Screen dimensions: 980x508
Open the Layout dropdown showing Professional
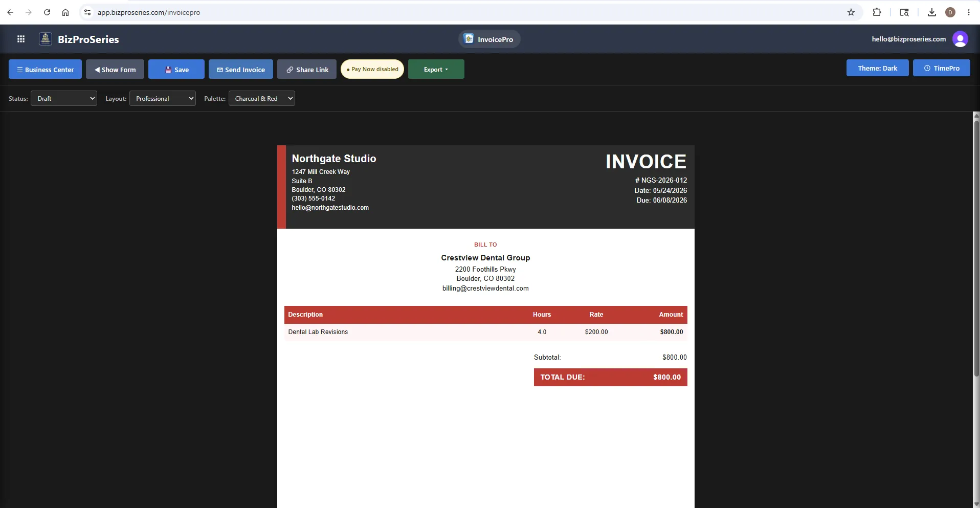click(x=163, y=98)
